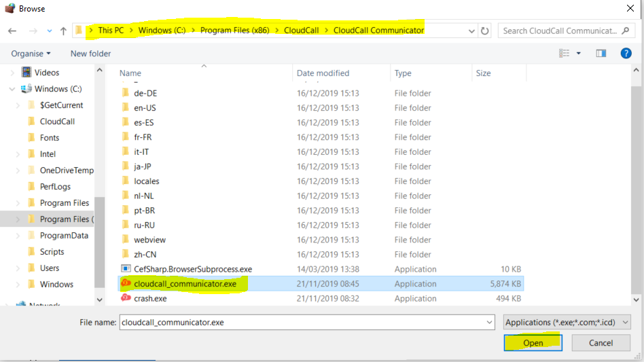Toggle the preview pane

pos(601,54)
